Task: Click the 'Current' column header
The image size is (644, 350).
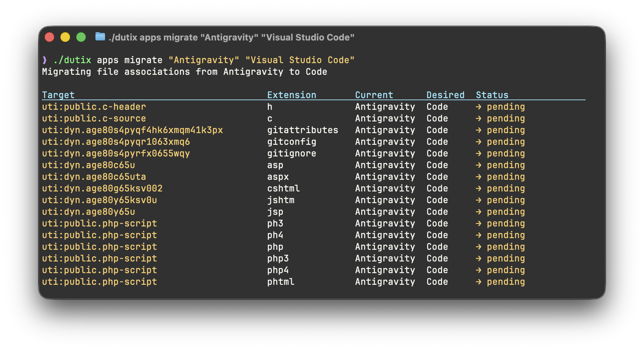Action: coord(374,95)
